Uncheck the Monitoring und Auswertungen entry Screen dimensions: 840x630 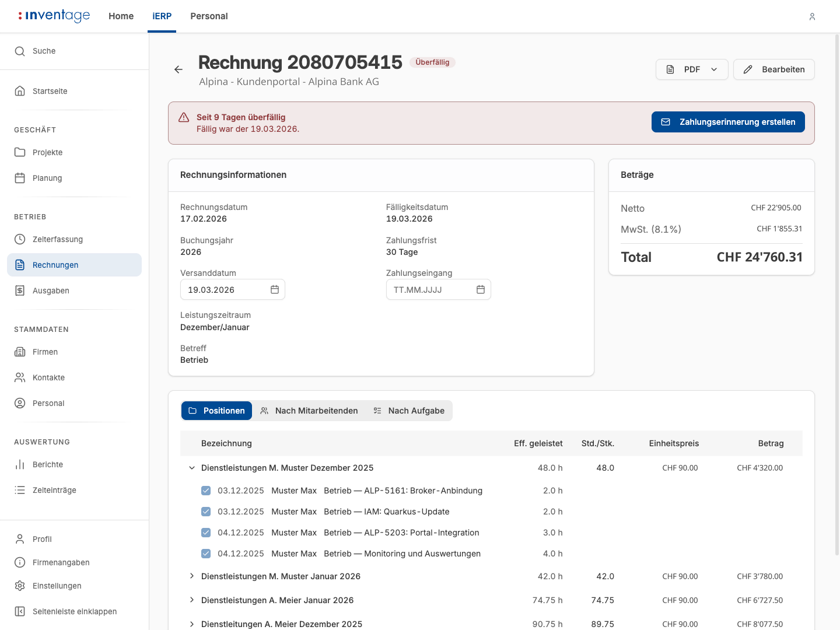point(206,554)
